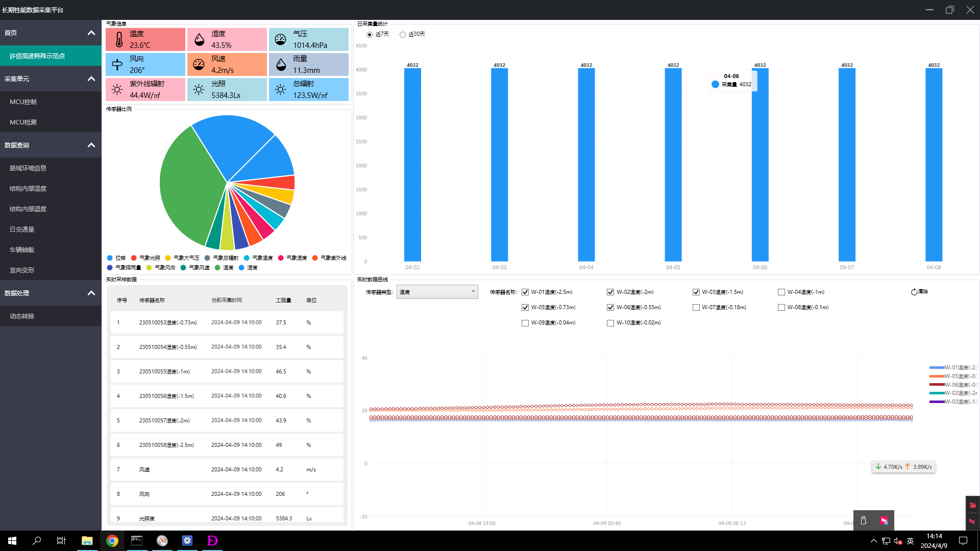Click the refresh icon beside 清除
The image size is (980, 551).
[914, 292]
